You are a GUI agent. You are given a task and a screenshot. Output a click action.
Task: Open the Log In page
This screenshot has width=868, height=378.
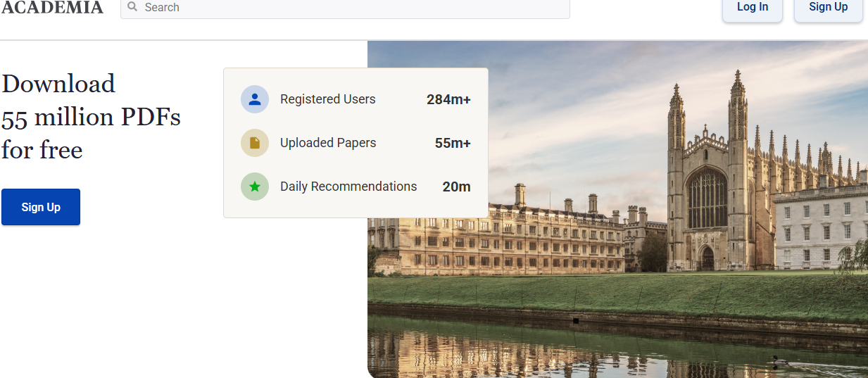point(752,8)
